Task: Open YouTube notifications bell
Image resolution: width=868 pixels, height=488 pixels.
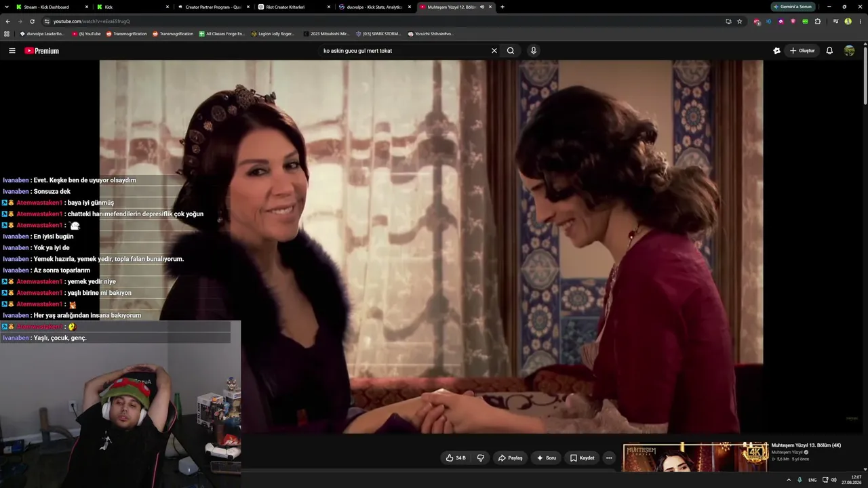Action: (x=829, y=51)
